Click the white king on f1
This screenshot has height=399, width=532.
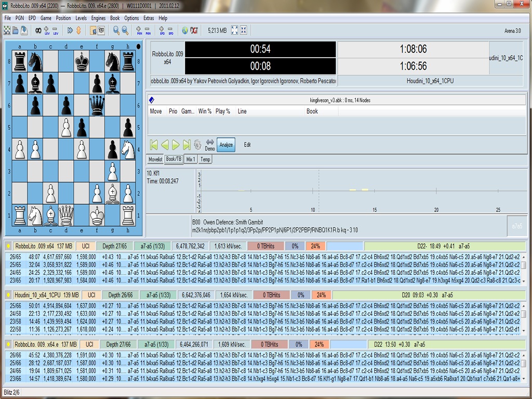tap(97, 216)
